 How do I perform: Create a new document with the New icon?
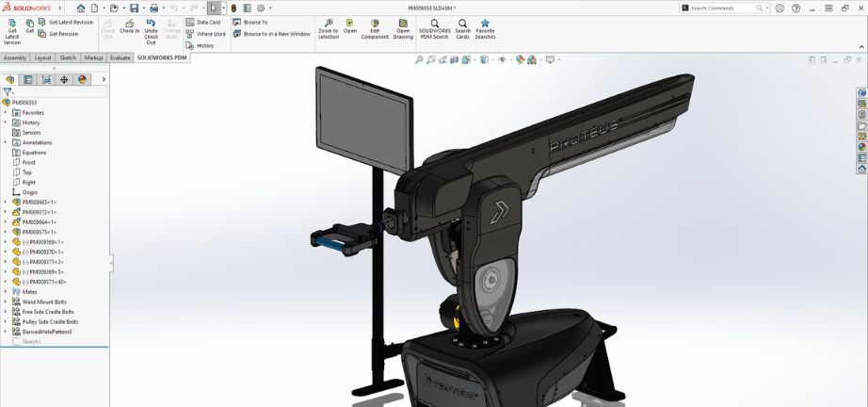[95, 8]
